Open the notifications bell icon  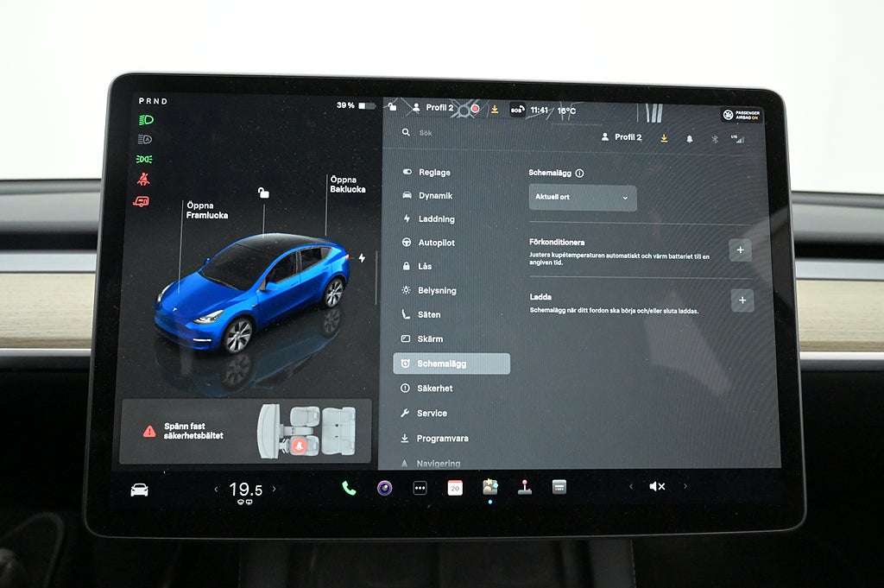(689, 138)
